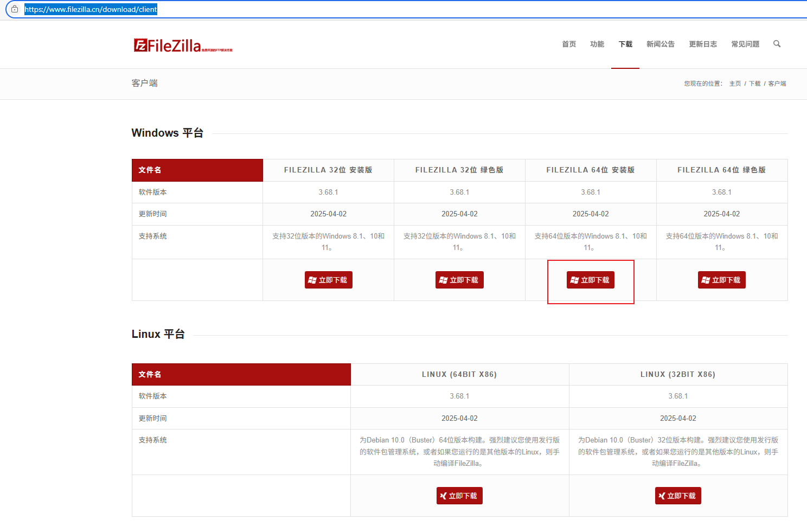Image resolution: width=807 pixels, height=532 pixels.
Task: Click the Linux 32bit Debian description text
Action: coord(678,452)
